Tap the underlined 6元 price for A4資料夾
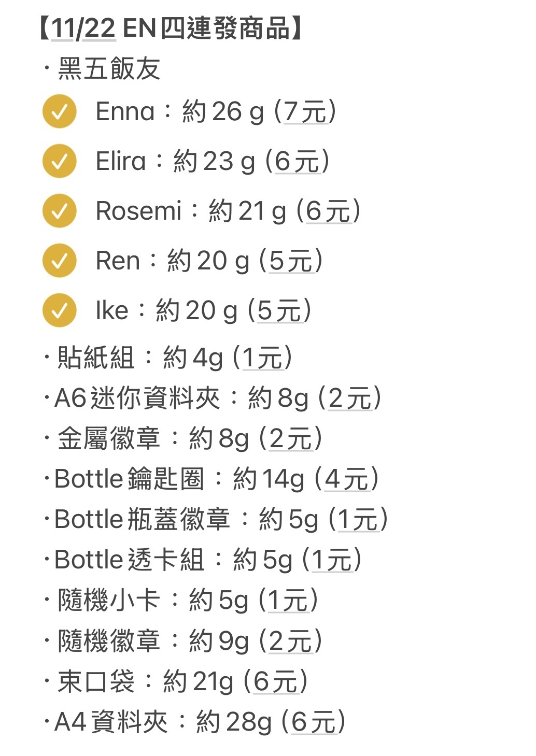The width and height of the screenshot is (536, 756). 314,722
